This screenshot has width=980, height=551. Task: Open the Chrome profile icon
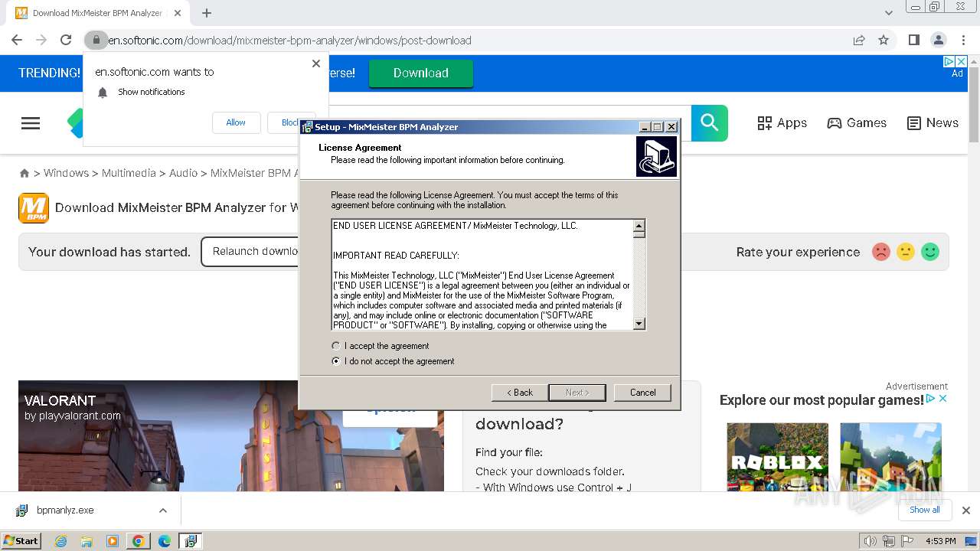[938, 40]
